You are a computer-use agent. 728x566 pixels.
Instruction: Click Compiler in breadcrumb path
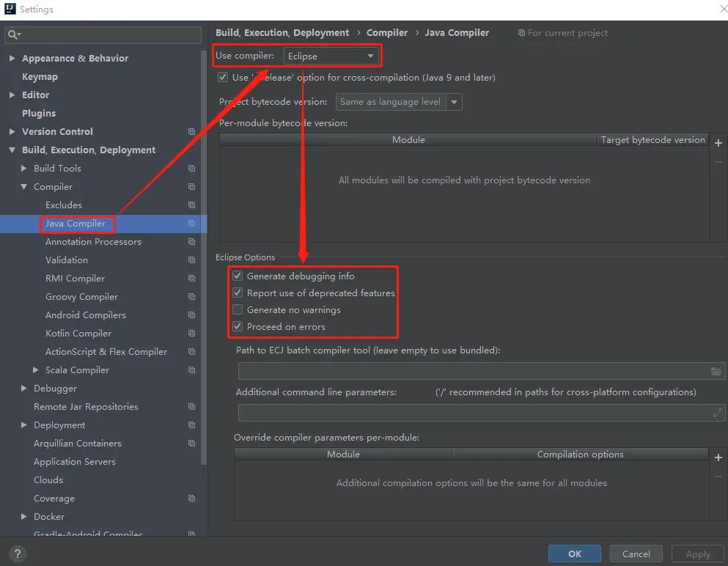387,32
